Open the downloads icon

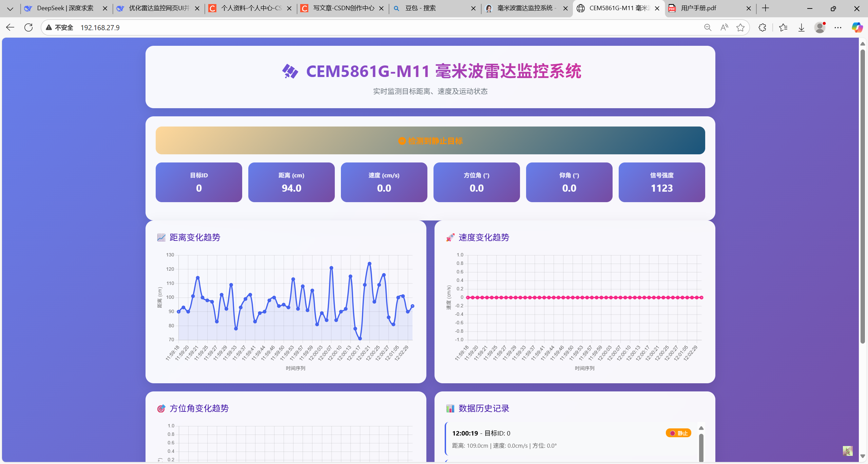coord(802,27)
